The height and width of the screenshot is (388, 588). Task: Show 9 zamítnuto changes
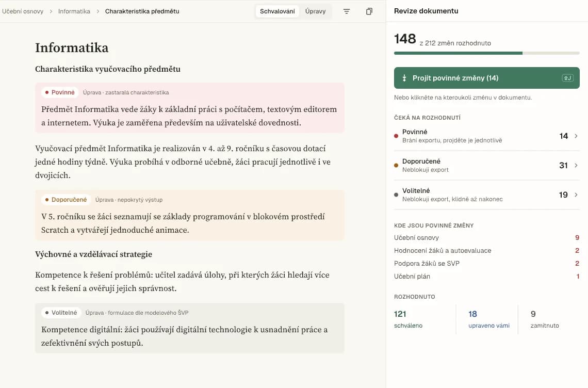click(545, 319)
